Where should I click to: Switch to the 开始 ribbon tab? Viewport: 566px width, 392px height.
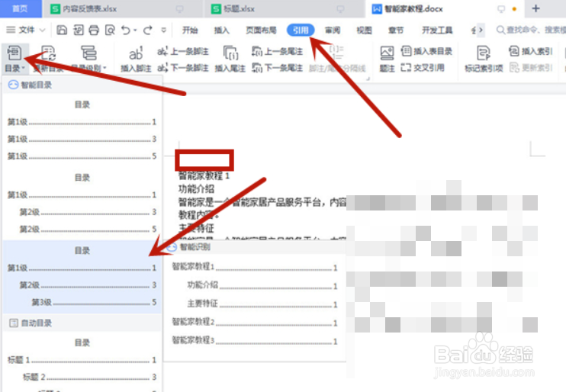(x=190, y=31)
